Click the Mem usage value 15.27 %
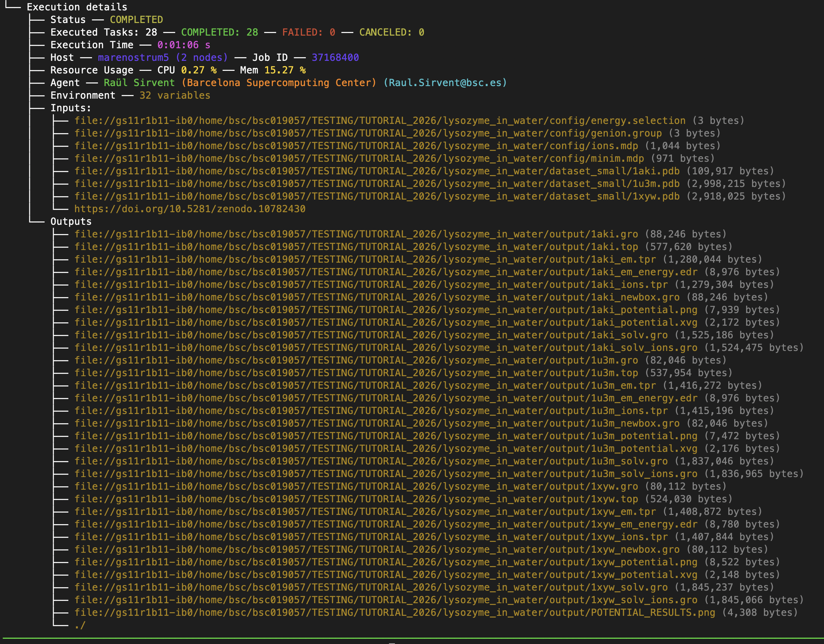 285,70
